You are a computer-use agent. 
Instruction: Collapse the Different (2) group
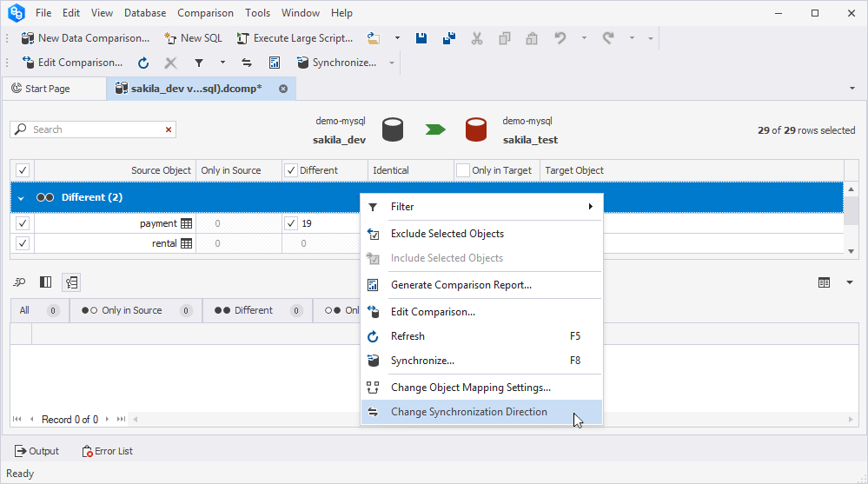tap(21, 198)
